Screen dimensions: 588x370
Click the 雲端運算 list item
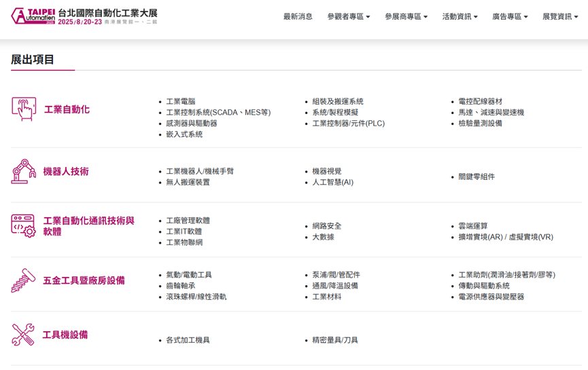(473, 226)
